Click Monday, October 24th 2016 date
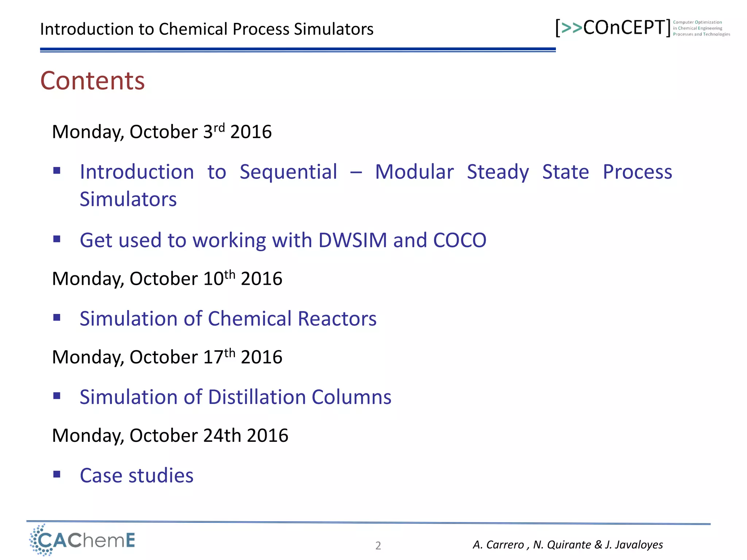 coord(170,435)
